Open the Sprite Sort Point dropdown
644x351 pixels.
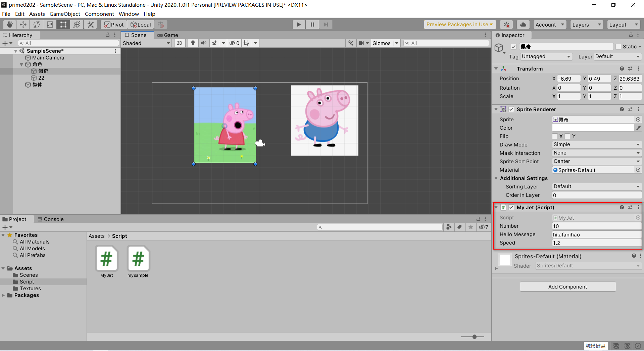[x=597, y=161]
